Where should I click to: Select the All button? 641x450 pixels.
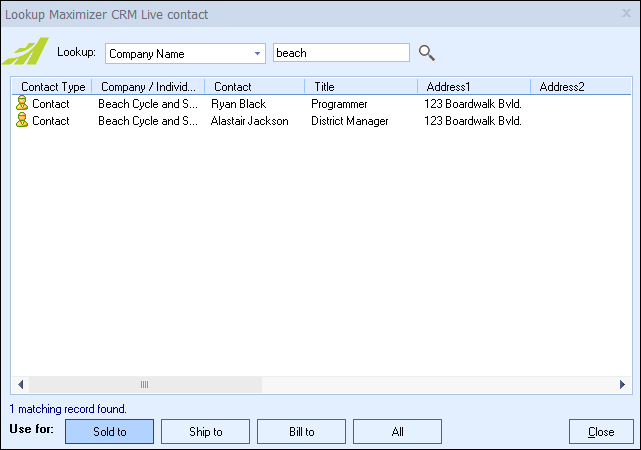[397, 432]
